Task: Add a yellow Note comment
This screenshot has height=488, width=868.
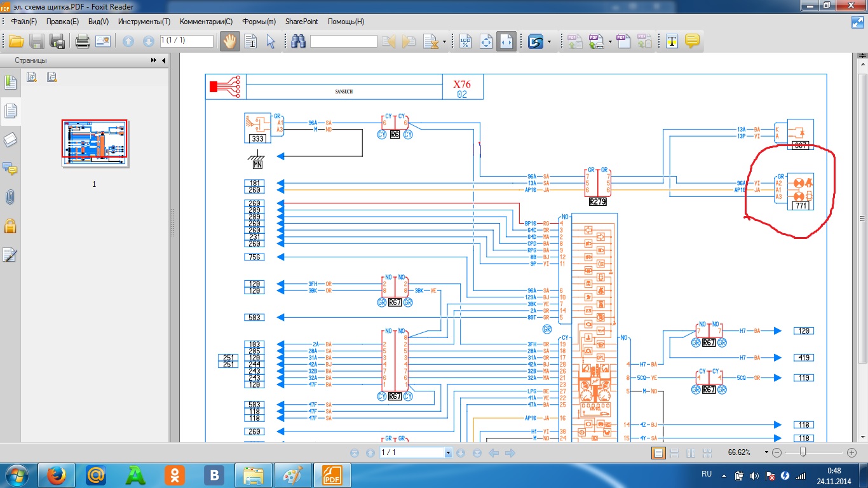Action: 693,42
